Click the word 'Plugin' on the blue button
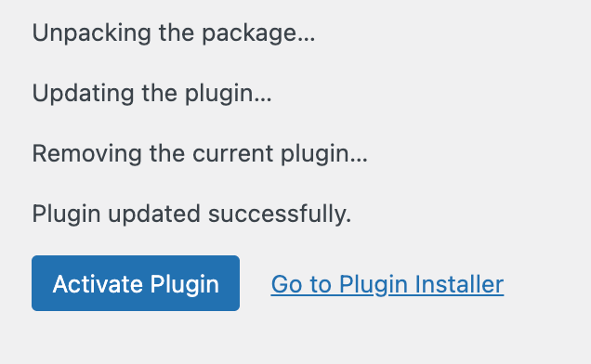The height and width of the screenshot is (364, 591). click(x=184, y=284)
